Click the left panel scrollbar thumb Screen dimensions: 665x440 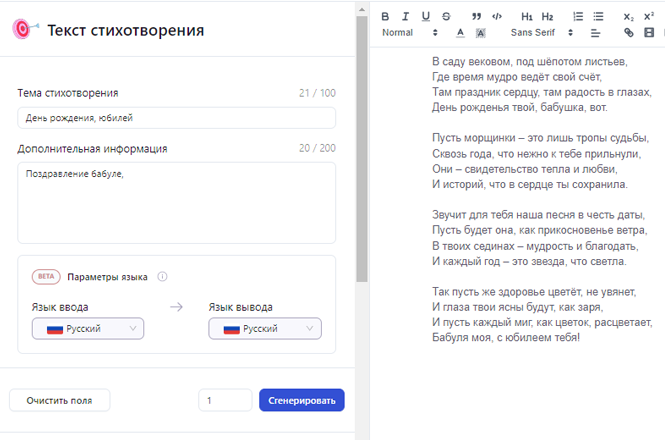tap(362, 149)
